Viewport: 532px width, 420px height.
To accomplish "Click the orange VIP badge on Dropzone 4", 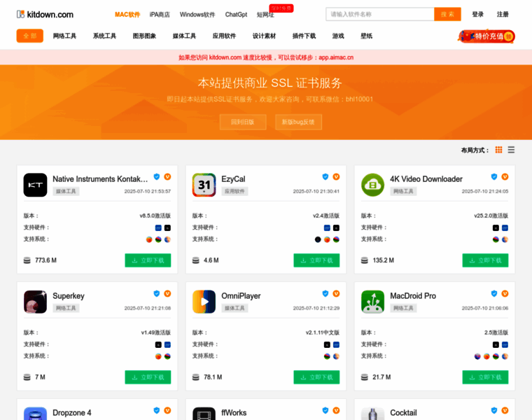I will [167, 410].
